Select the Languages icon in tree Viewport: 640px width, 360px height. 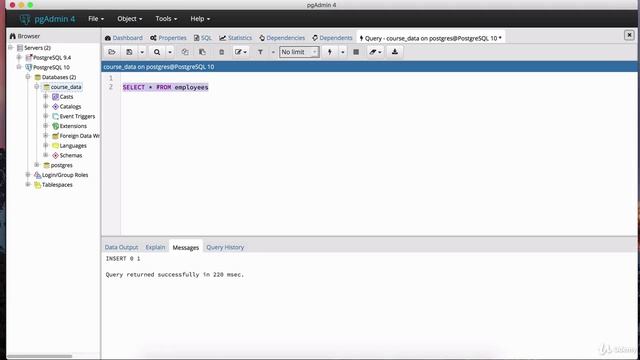pyautogui.click(x=55, y=146)
